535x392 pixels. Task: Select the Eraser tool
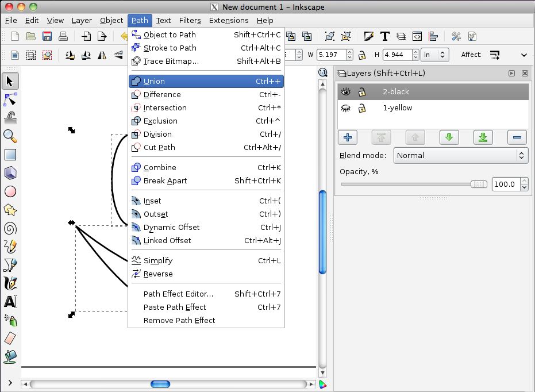click(x=10, y=339)
